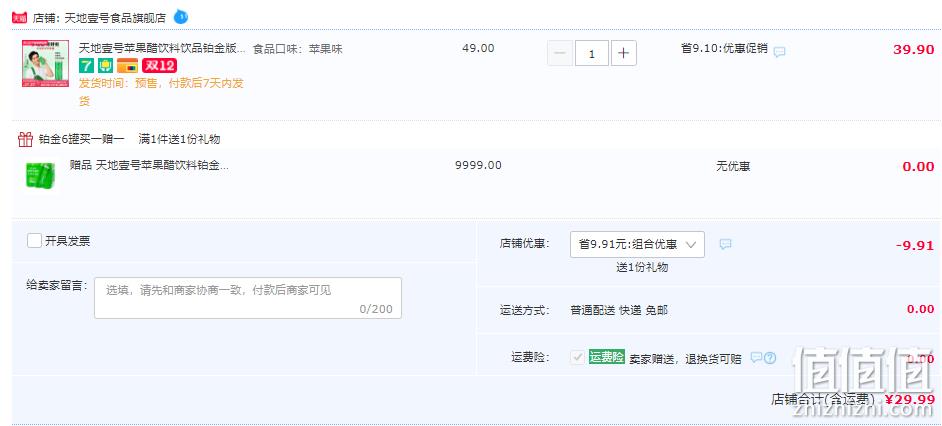
Task: Open the green gift product thumbnail
Action: (40, 176)
